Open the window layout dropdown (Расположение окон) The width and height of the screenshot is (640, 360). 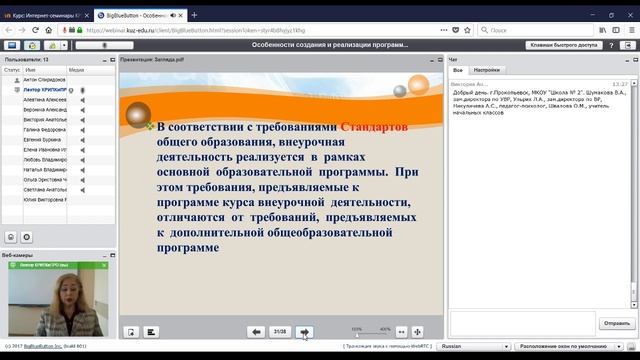(569, 347)
